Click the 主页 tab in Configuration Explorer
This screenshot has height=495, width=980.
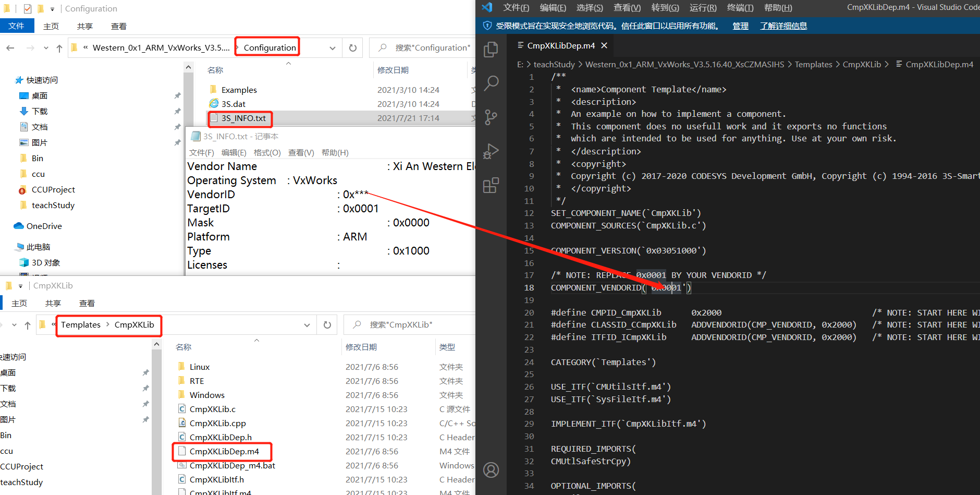51,27
